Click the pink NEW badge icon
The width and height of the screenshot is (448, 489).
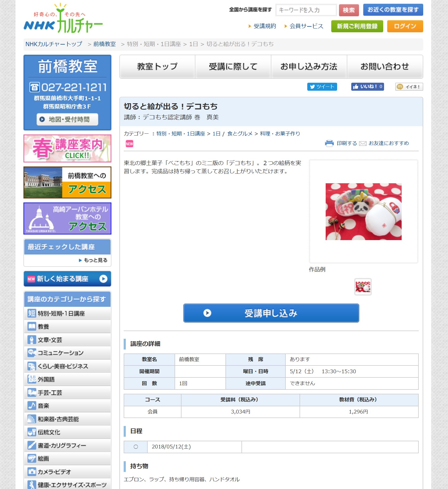(x=130, y=144)
